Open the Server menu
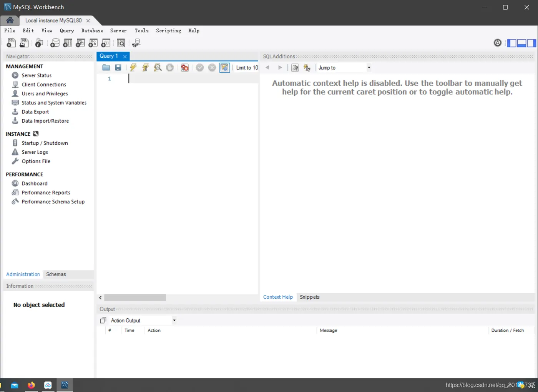The image size is (538, 392). click(x=118, y=31)
